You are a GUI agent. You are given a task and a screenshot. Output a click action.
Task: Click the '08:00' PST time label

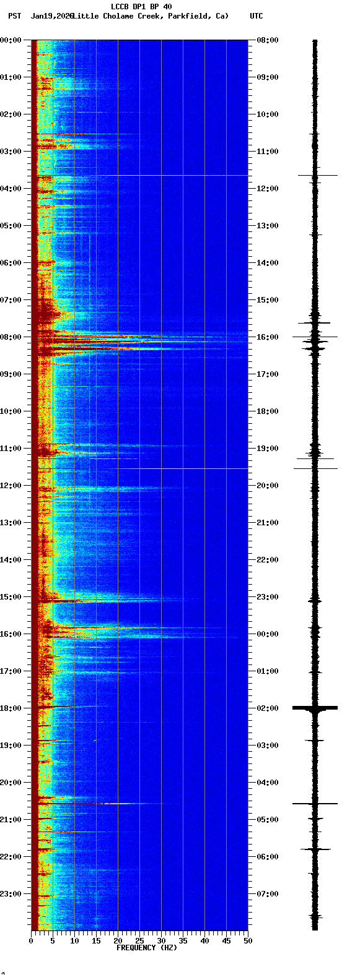(x=11, y=337)
